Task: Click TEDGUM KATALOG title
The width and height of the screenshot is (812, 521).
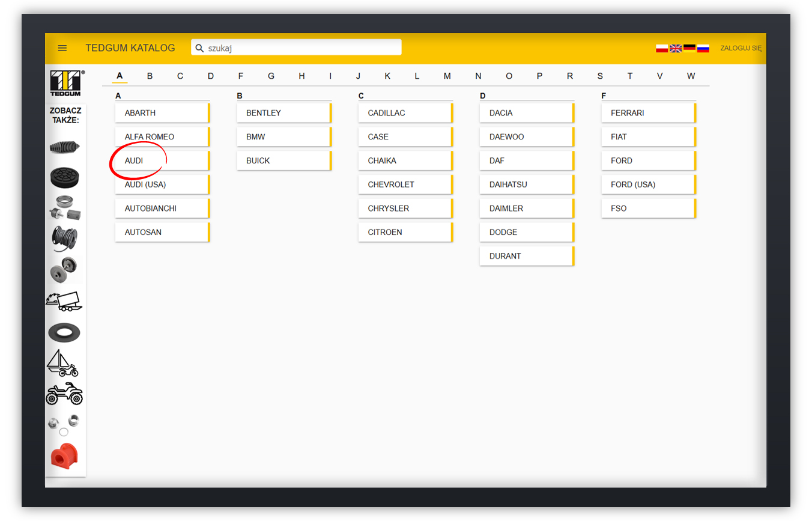Action: 130,48
